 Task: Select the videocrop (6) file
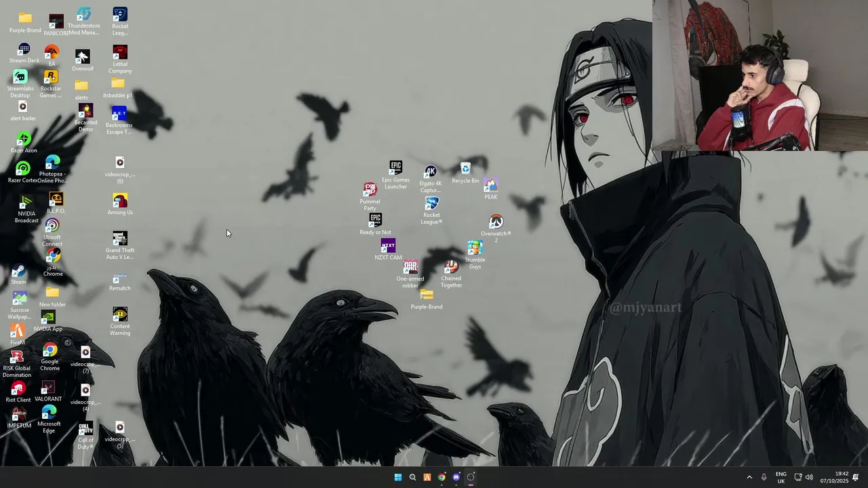[120, 170]
